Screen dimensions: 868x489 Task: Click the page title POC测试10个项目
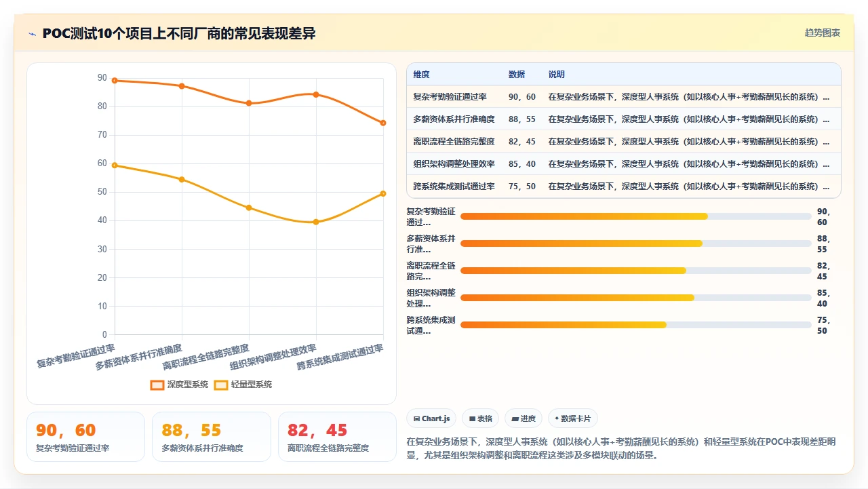tap(179, 33)
